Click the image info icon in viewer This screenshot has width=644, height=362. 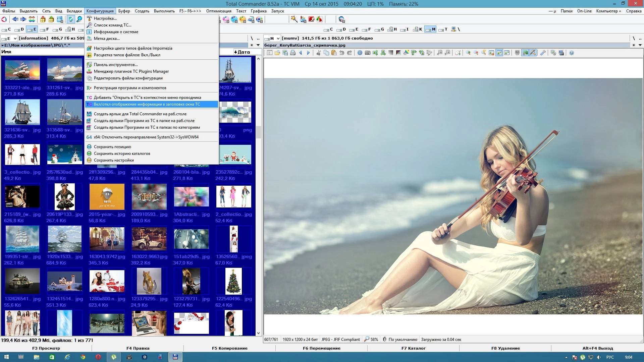(360, 53)
